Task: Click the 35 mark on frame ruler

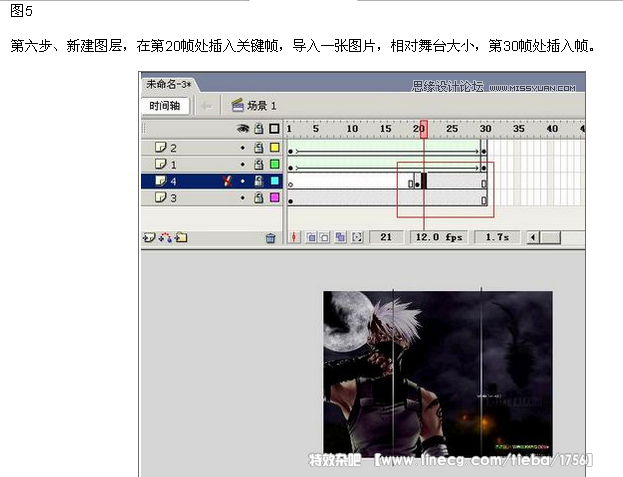Action: coord(519,129)
